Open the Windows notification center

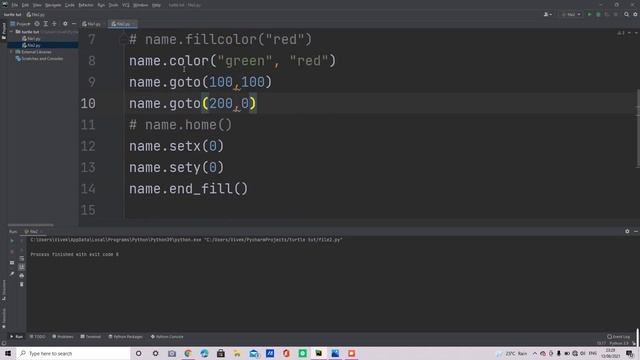coord(630,353)
